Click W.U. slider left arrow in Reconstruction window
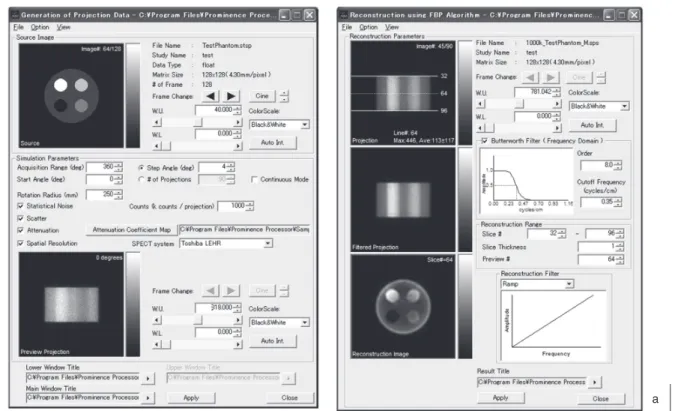678x411 pixels. pos(480,104)
